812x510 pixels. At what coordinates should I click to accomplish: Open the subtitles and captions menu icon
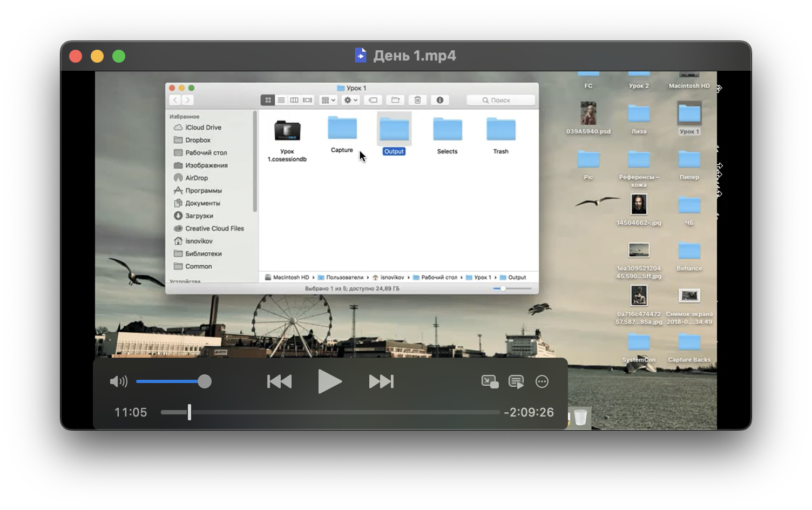[516, 381]
